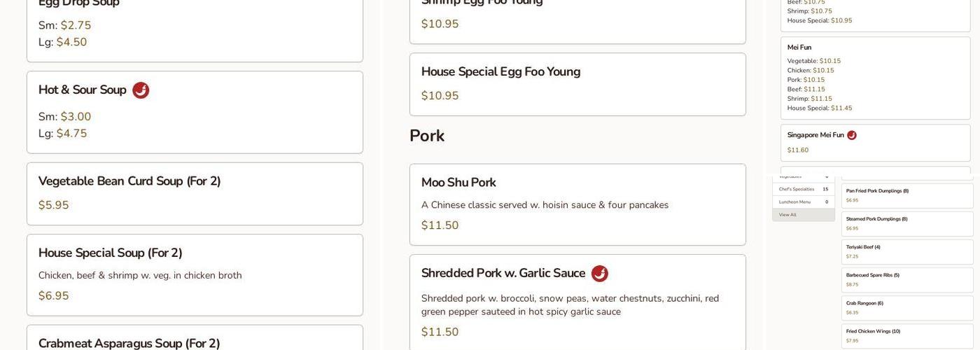
Task: Click spicy icon on Shredded Pork w. Garlic Sauce
Action: pyautogui.click(x=600, y=274)
